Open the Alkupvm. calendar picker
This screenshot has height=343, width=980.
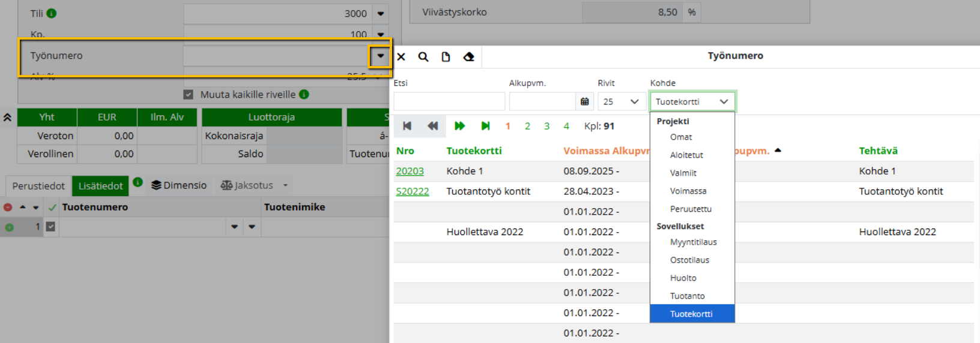(584, 102)
